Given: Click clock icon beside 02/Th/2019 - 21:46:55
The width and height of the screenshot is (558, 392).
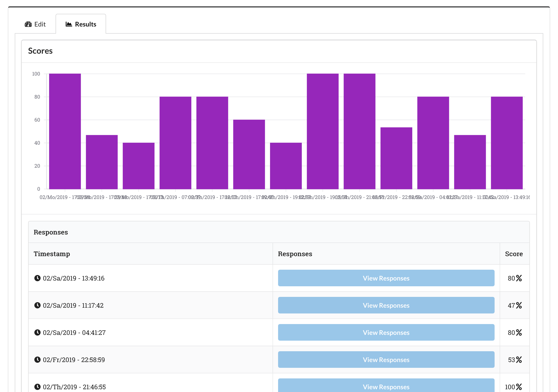Looking at the screenshot, I should click(37, 387).
